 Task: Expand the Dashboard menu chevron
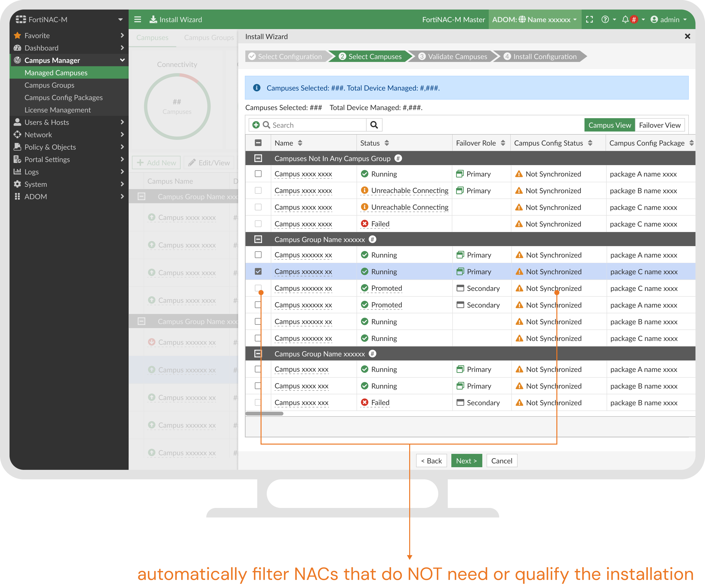click(122, 48)
